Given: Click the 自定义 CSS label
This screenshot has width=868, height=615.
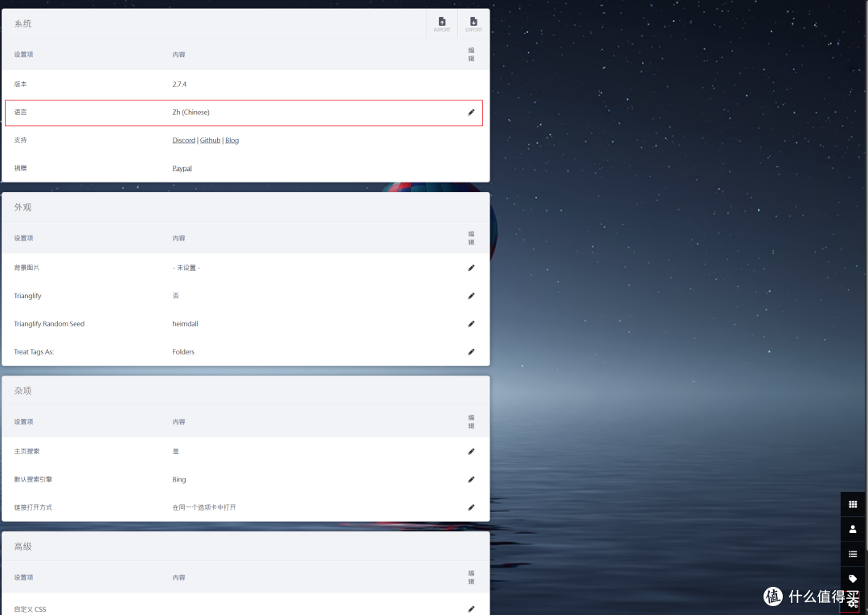Looking at the screenshot, I should 30,609.
